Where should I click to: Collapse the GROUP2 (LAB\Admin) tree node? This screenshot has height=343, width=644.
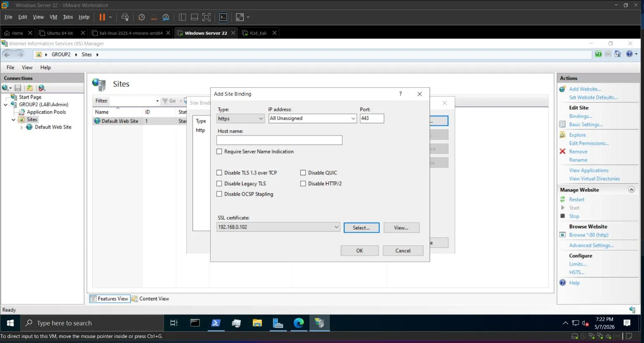(x=5, y=105)
